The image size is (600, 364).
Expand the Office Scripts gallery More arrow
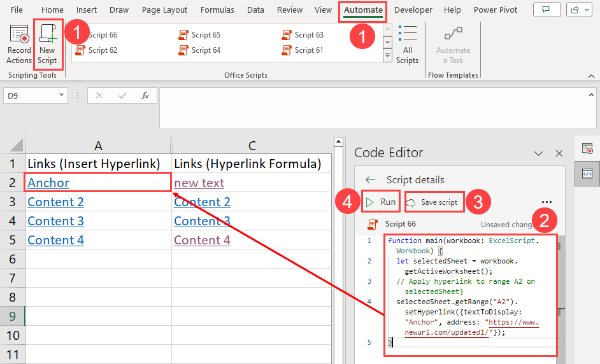[x=388, y=56]
